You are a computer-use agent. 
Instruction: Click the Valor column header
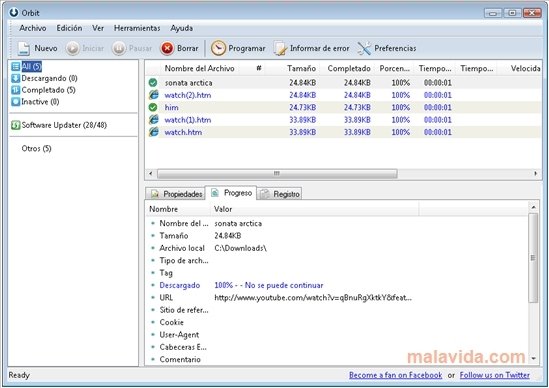click(223, 209)
